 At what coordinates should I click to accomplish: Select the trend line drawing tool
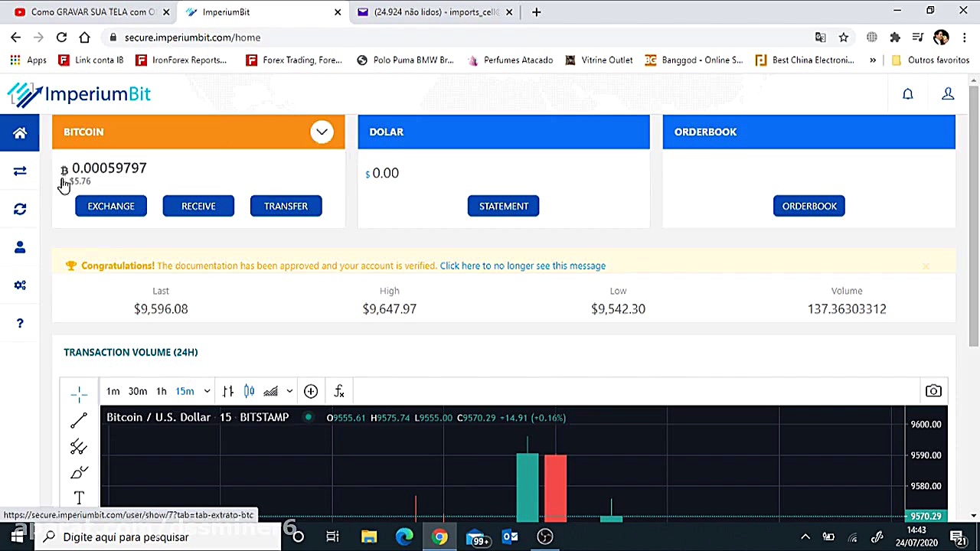coord(77,419)
